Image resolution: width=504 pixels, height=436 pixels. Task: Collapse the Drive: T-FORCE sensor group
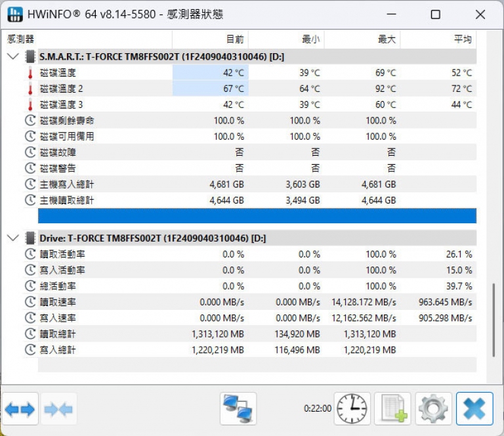(13, 238)
